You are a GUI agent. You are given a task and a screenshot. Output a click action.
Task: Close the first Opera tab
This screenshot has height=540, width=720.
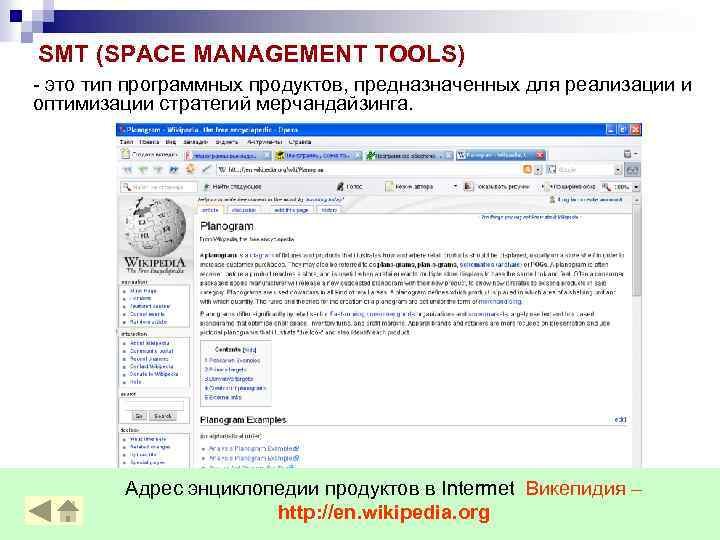pos(266,156)
